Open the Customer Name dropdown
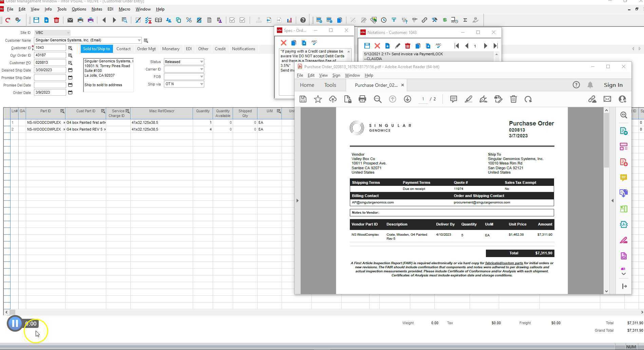This screenshot has width=644, height=350. [139, 40]
